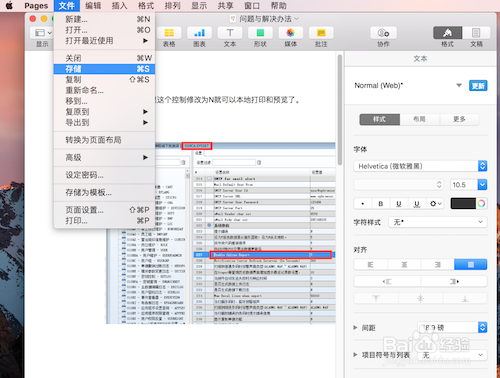The image size is (500, 378).
Task: Choose 设定密码... menu item
Action: pyautogui.click(x=104, y=175)
